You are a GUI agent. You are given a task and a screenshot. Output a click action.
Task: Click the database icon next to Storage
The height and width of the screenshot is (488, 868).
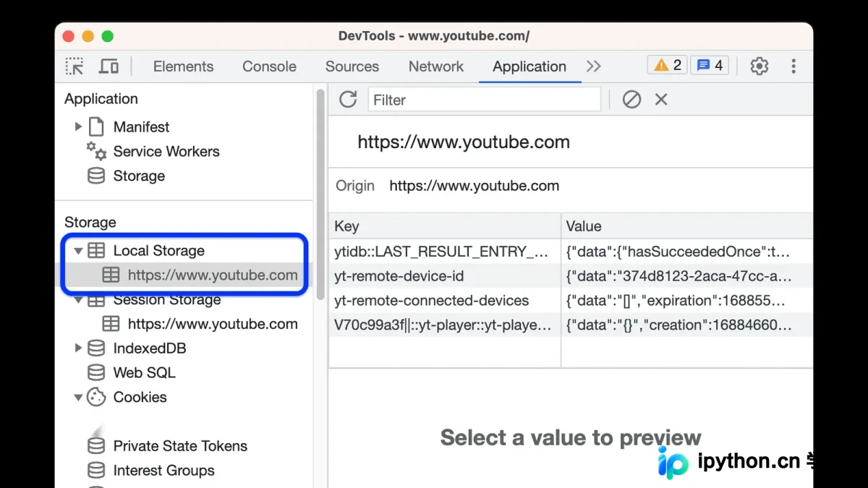click(x=96, y=176)
